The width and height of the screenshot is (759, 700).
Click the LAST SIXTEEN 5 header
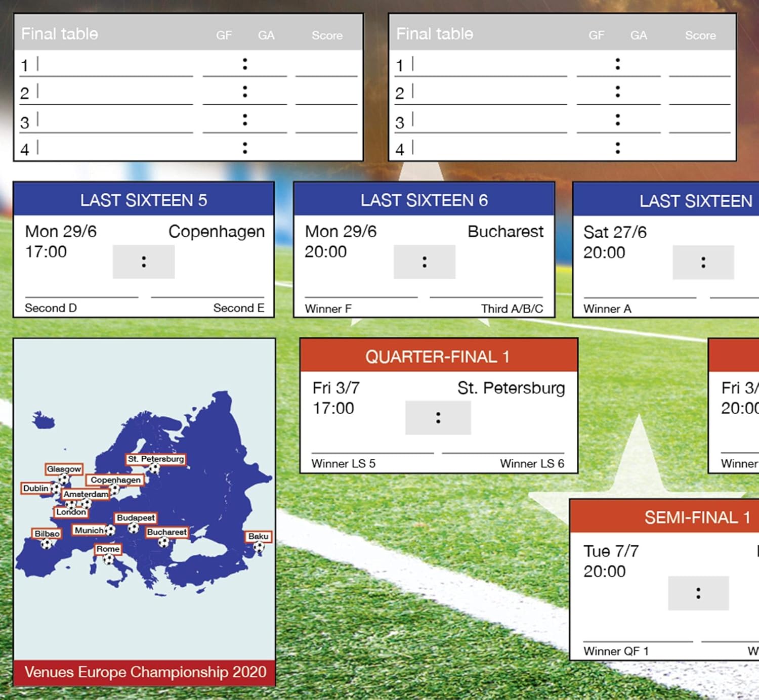[x=144, y=199]
